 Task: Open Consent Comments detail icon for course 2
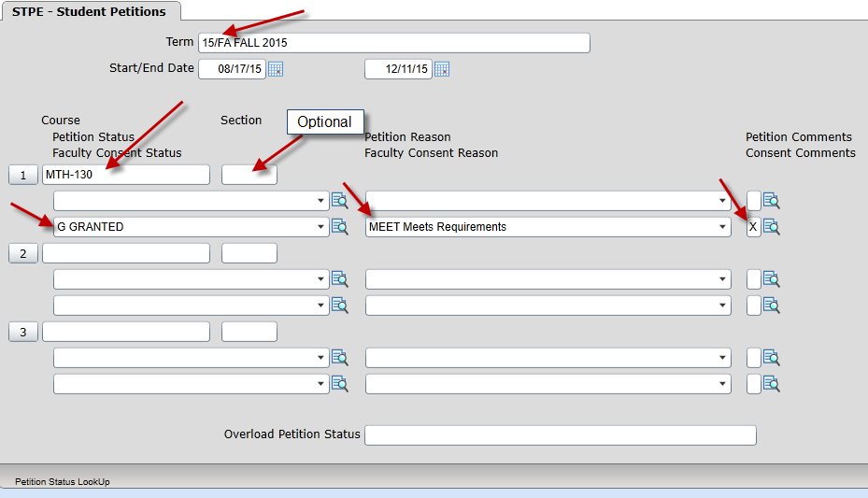click(772, 306)
